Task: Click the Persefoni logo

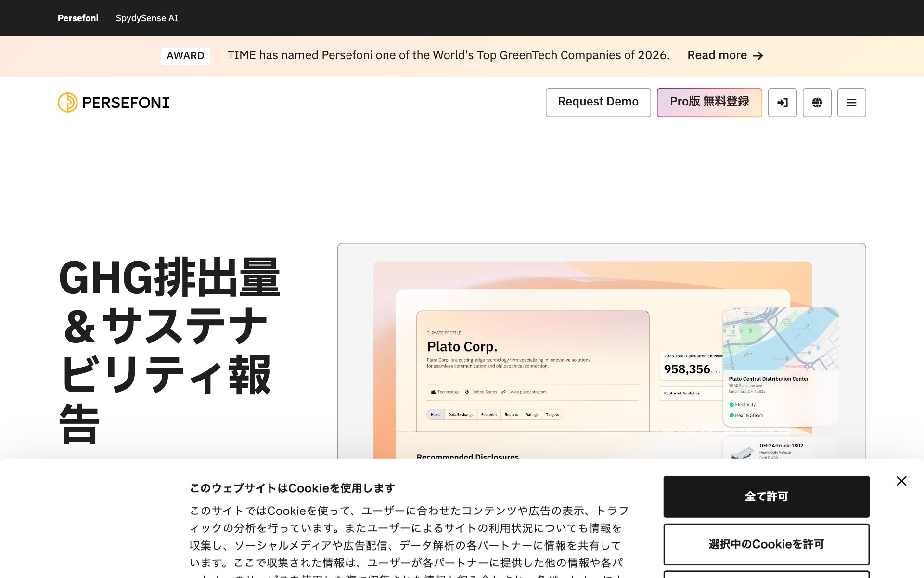Action: point(114,103)
